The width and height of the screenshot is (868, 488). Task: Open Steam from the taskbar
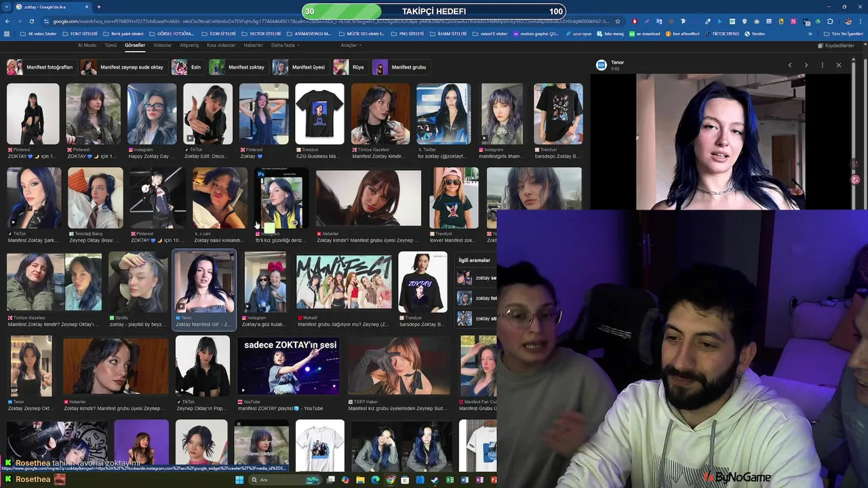pyautogui.click(x=435, y=480)
